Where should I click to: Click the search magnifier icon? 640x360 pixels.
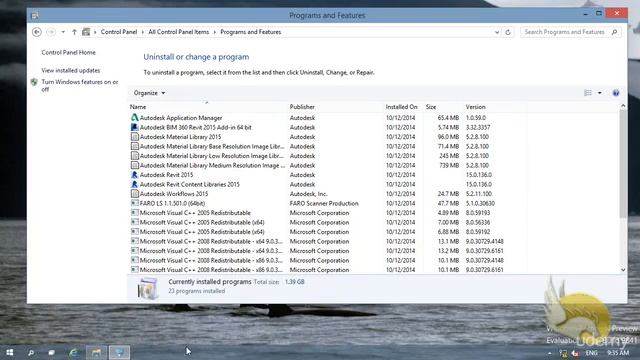(614, 32)
